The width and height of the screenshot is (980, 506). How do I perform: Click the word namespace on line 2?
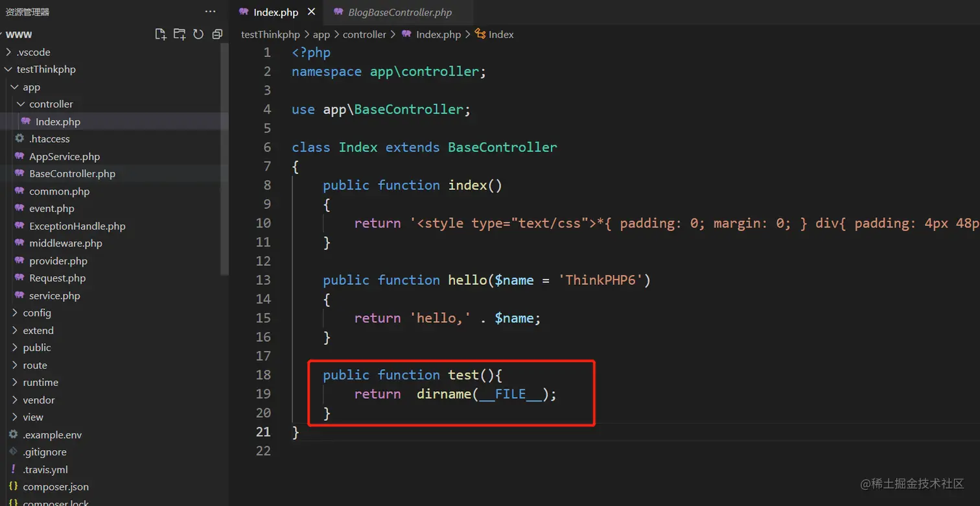point(327,71)
